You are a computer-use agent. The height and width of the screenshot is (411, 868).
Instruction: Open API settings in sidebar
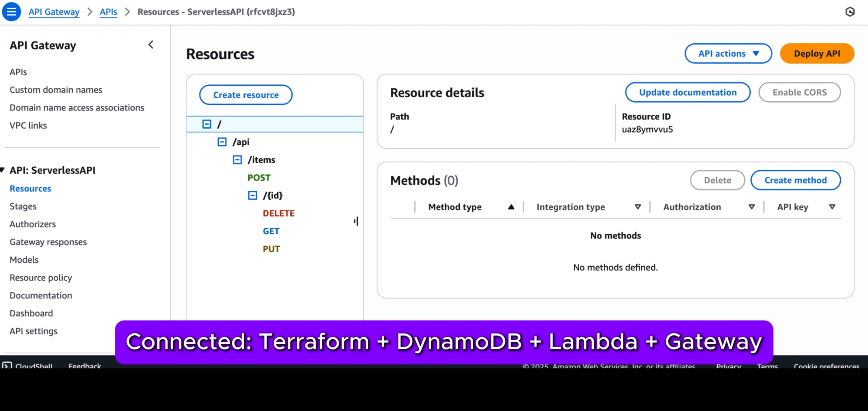[x=33, y=331]
